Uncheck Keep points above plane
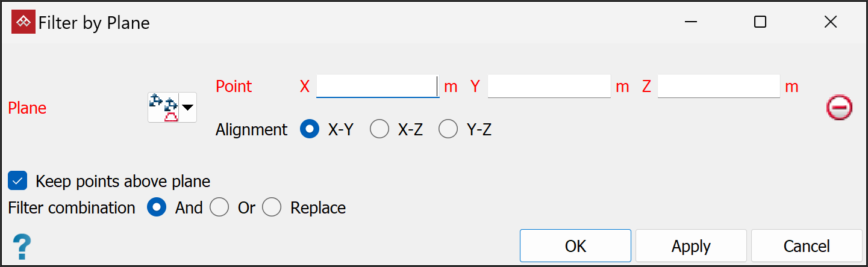Screen dimensions: 868x267 click(x=18, y=180)
